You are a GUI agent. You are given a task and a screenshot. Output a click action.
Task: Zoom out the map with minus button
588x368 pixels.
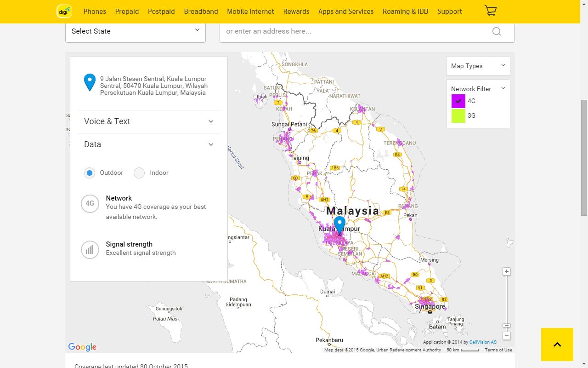tap(507, 336)
